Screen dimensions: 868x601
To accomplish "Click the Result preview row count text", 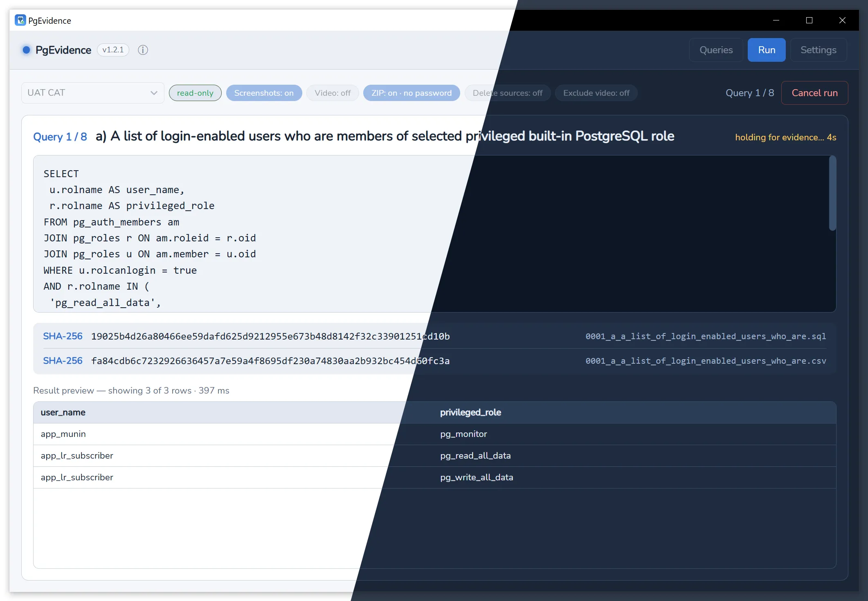I will (x=131, y=391).
